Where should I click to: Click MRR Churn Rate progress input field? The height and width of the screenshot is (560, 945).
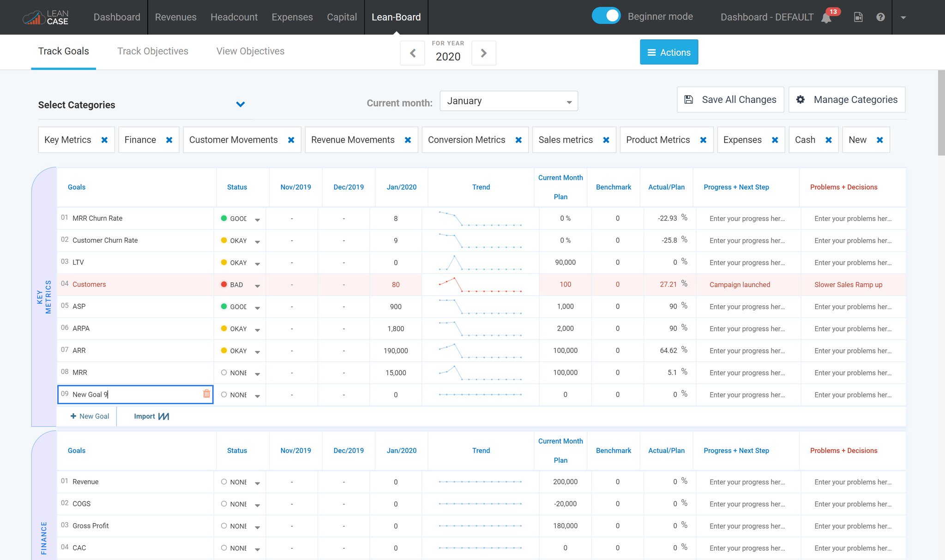pos(747,219)
